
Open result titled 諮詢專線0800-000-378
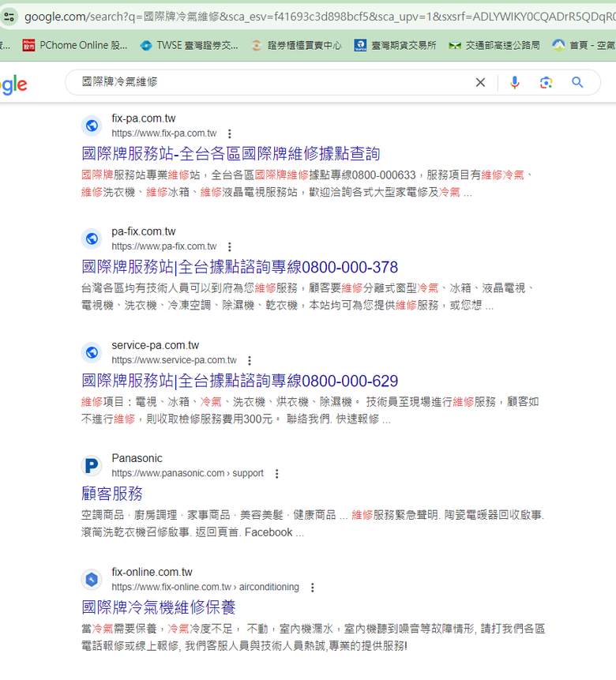pos(240,267)
